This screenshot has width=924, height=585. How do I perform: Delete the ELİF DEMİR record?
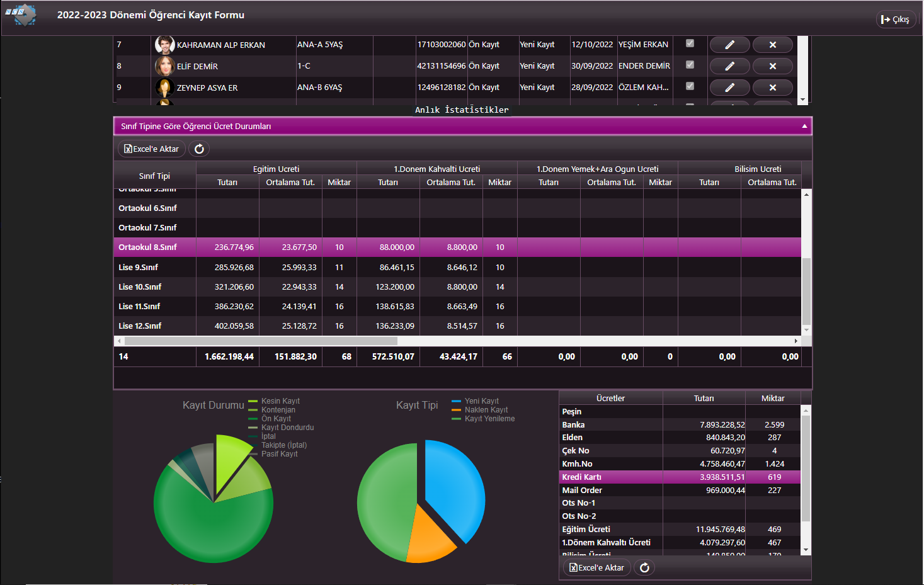pos(772,66)
